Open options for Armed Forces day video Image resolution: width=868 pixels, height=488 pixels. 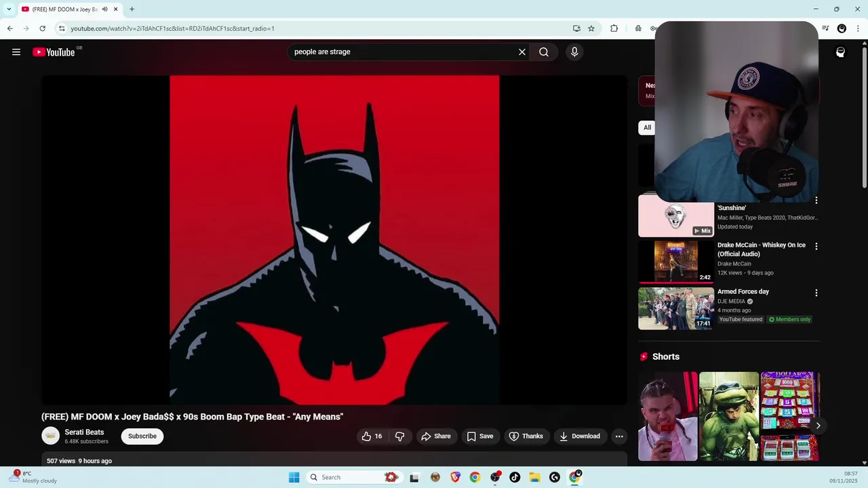tap(816, 293)
